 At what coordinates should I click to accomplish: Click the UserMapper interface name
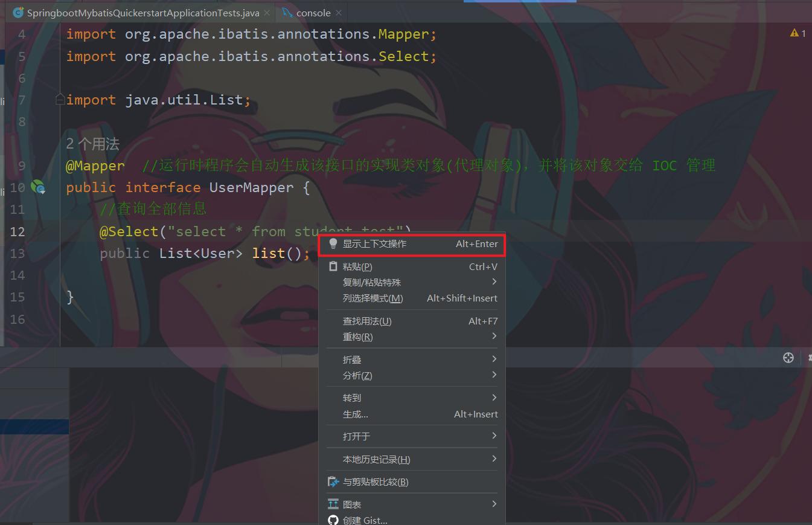252,187
